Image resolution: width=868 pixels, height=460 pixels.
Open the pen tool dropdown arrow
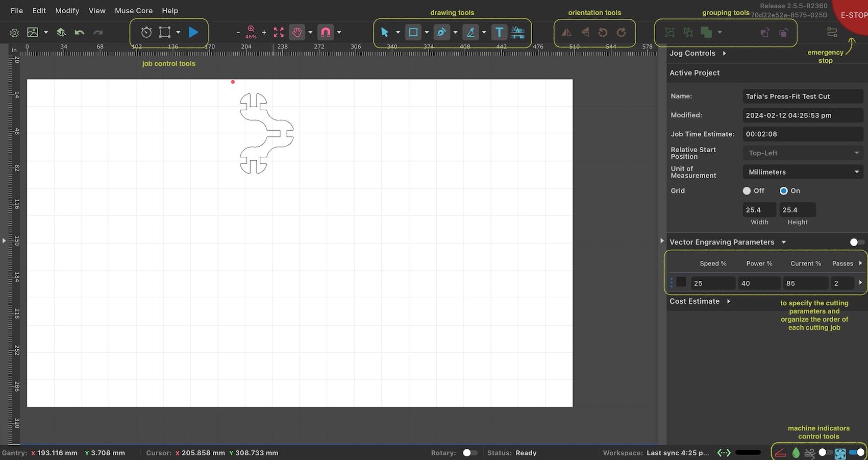coord(455,32)
